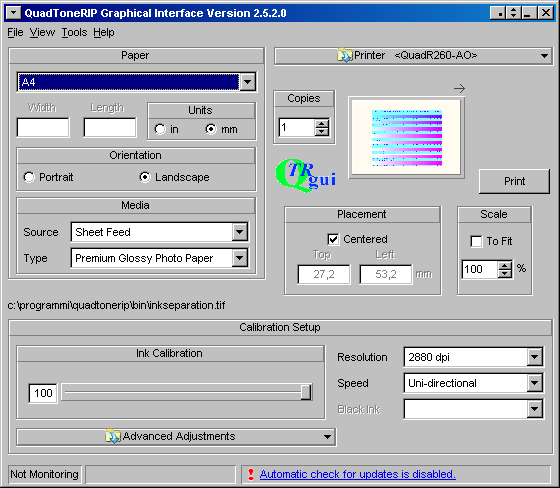Click the Calibration Setup header
The image size is (560, 488).
coord(280,327)
